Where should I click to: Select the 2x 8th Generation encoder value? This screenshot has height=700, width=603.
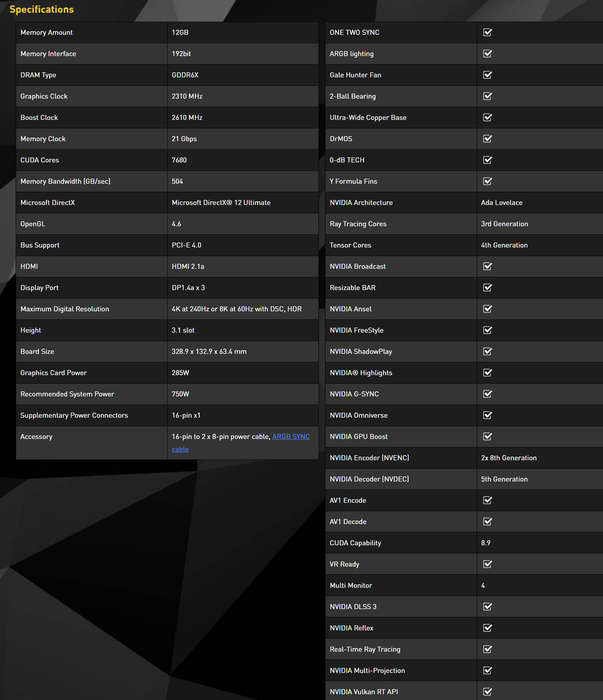(509, 458)
